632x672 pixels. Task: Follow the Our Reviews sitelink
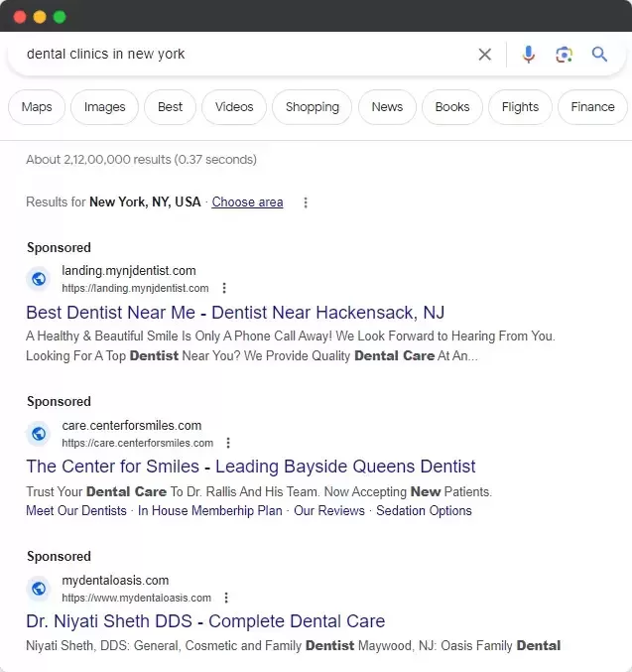pos(329,511)
